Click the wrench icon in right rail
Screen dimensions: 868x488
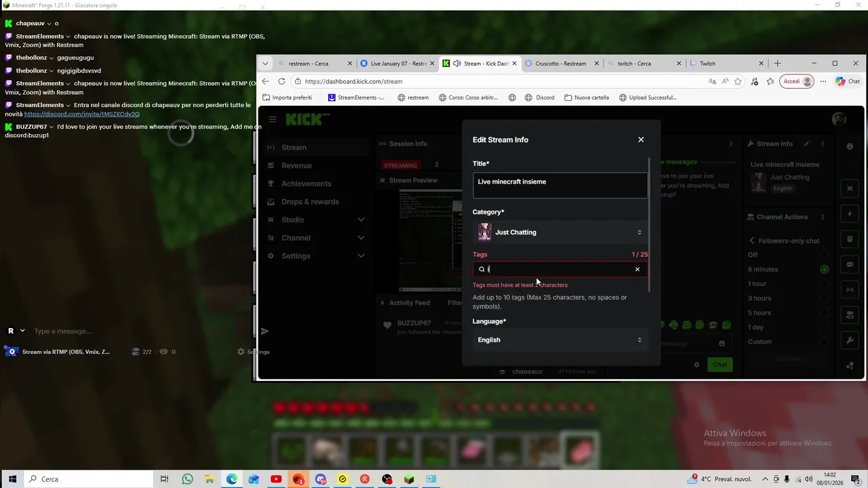point(850,340)
